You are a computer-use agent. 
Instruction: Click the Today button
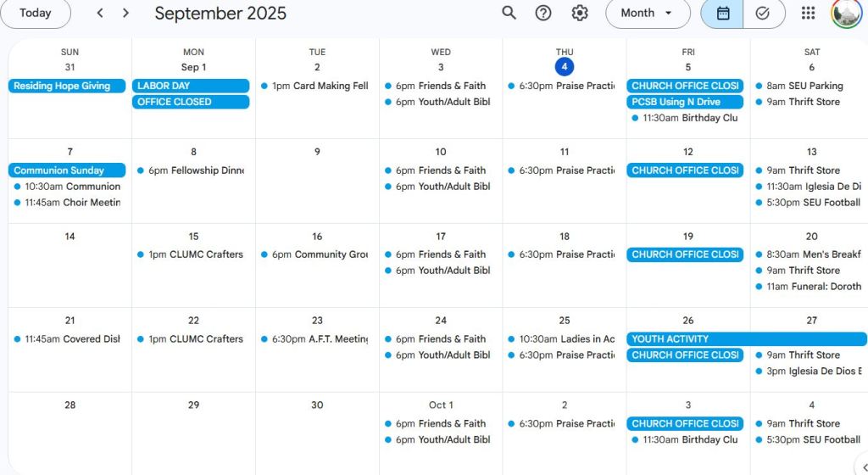point(35,13)
